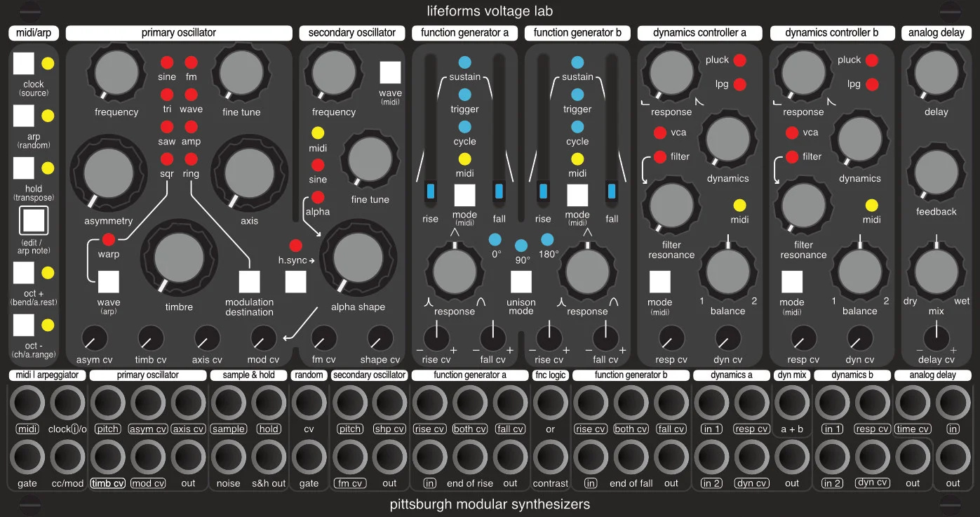Click the red h.sync LED
The image size is (980, 517).
pos(295,246)
